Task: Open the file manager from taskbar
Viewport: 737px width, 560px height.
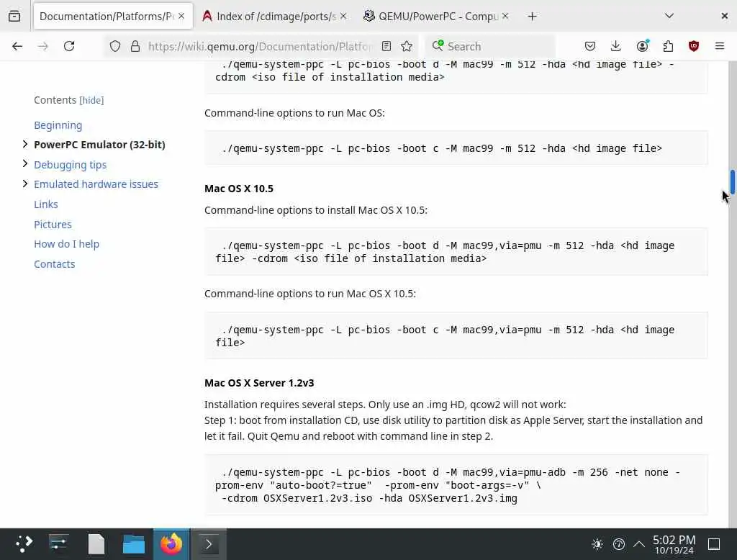Action: 134,544
